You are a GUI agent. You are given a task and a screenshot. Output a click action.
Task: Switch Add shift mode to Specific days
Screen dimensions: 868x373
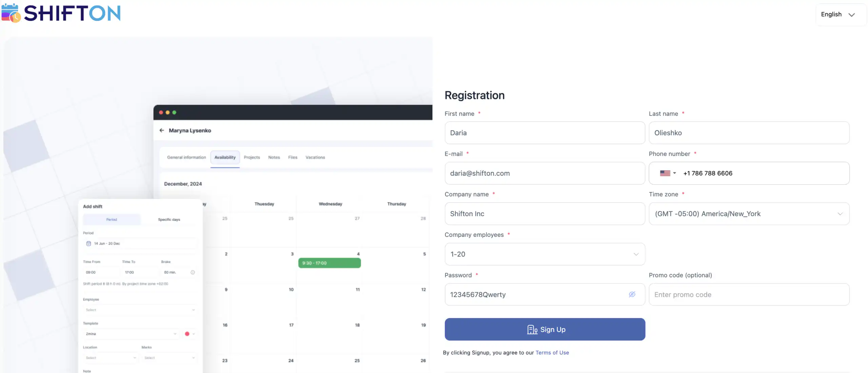(169, 219)
